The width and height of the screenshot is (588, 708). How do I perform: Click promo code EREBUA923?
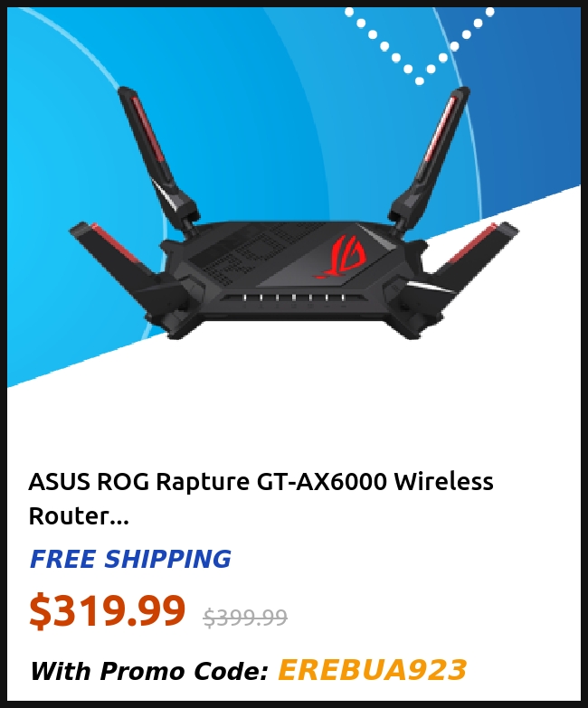pos(372,670)
